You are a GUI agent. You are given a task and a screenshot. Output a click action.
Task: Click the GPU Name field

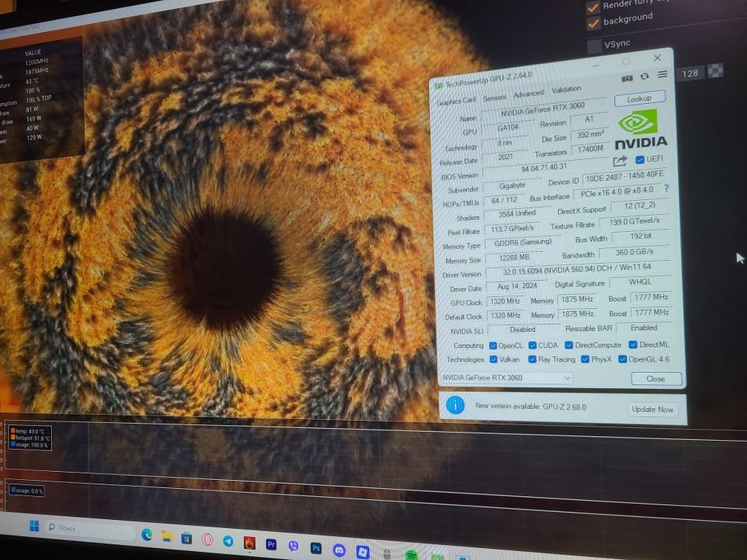point(543,109)
